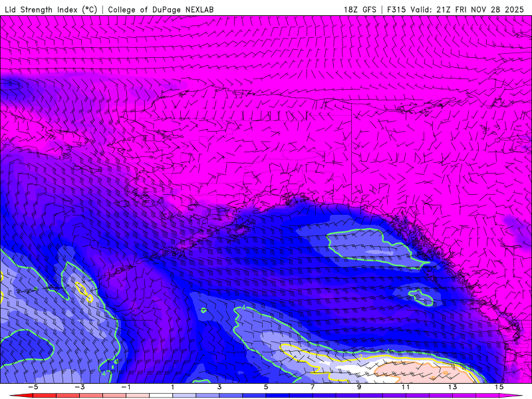The image size is (532, 399).
Task: Click the '−5' color bar tick label
Action: pyautogui.click(x=33, y=387)
